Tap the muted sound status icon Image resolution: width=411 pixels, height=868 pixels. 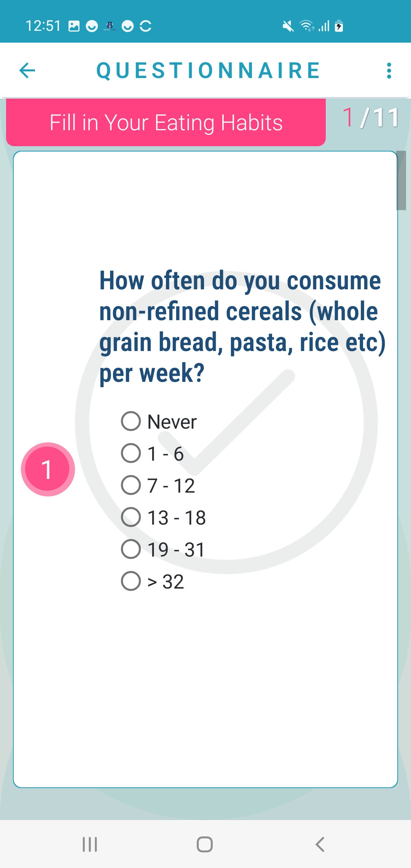[288, 26]
